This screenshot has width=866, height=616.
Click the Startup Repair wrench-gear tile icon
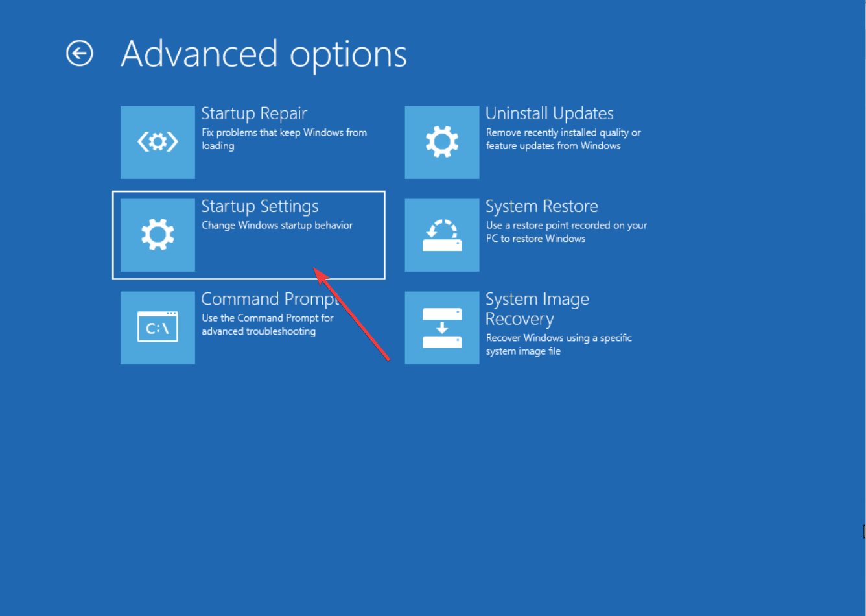pos(158,142)
